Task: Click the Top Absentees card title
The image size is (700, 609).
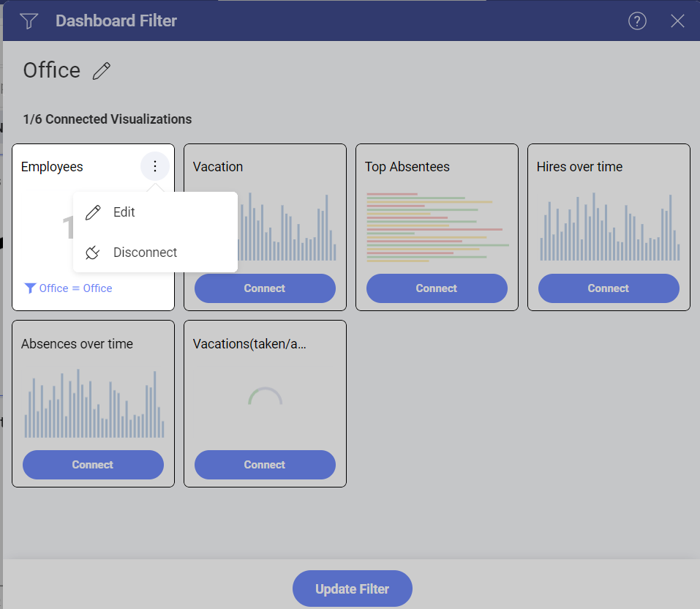Action: click(407, 167)
